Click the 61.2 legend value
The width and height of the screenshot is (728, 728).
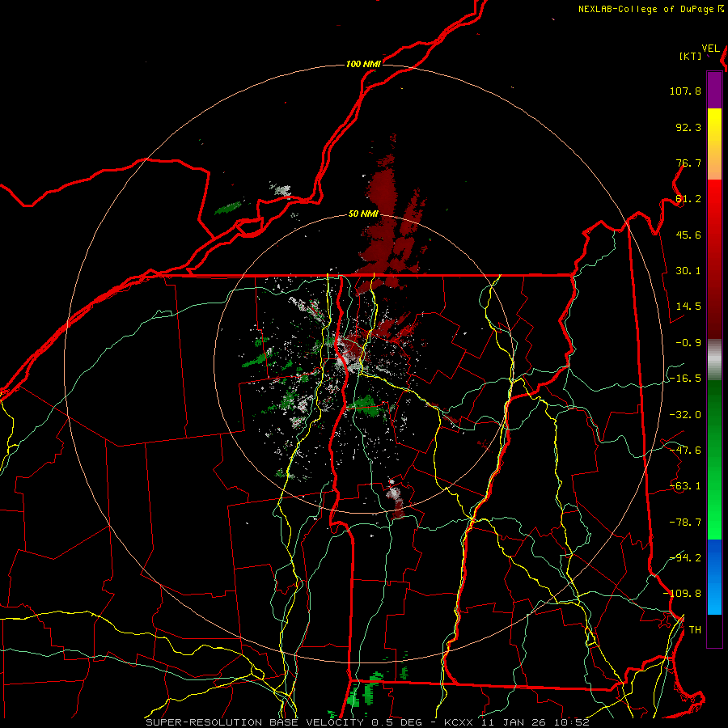pos(688,199)
